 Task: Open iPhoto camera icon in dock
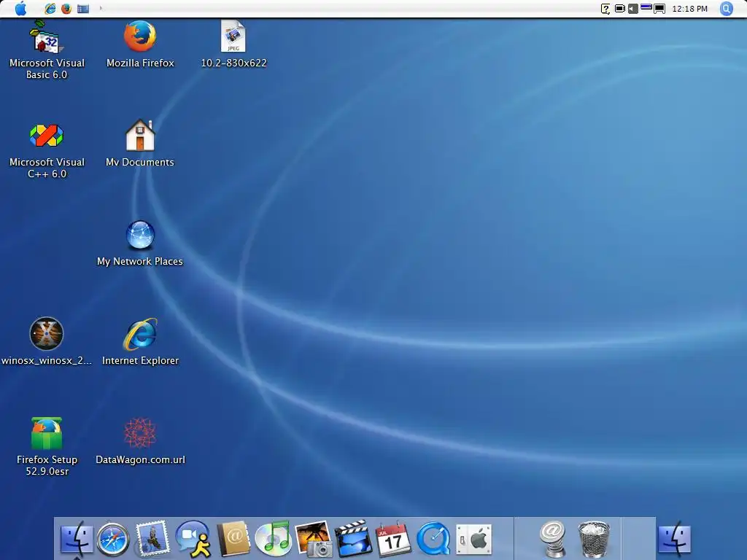(314, 539)
